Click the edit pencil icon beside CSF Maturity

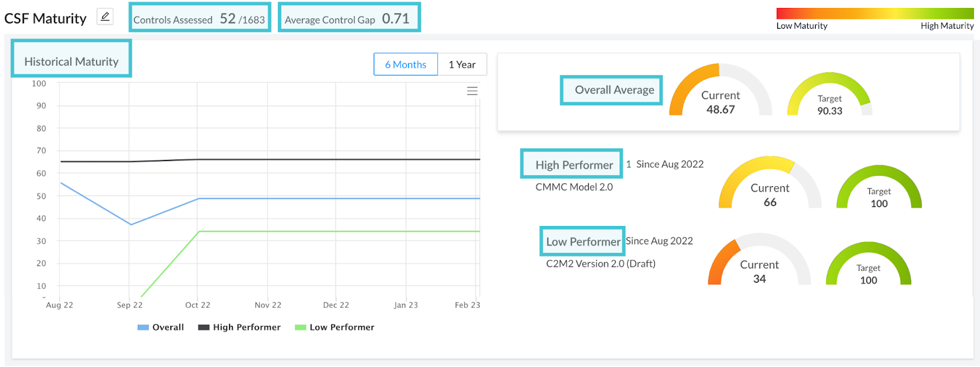pyautogui.click(x=105, y=17)
